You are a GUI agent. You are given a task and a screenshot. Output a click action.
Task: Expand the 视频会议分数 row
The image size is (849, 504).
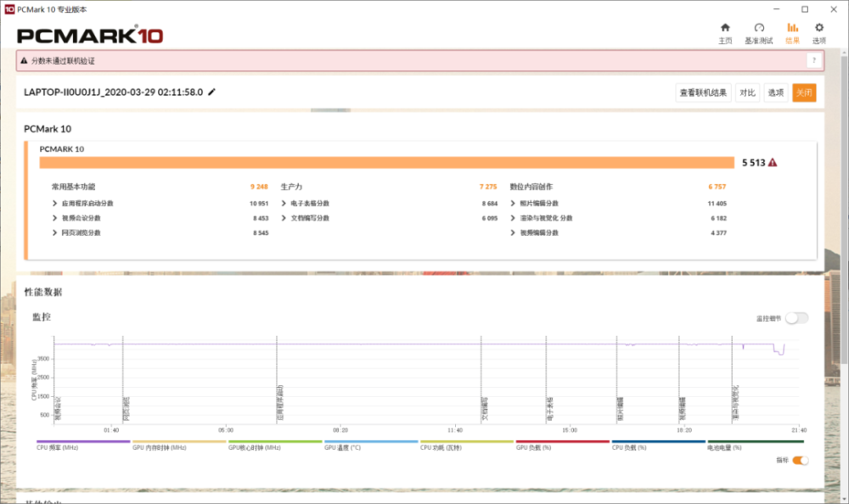54,217
